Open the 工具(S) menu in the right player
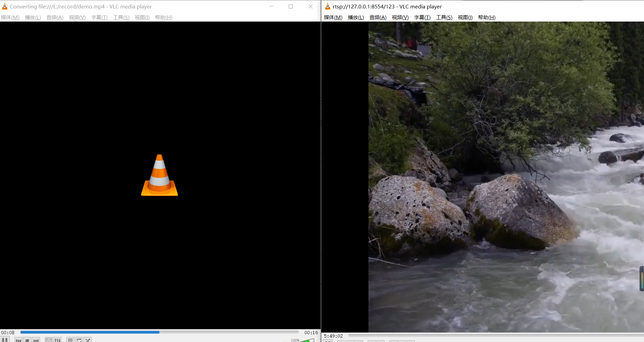 click(443, 17)
